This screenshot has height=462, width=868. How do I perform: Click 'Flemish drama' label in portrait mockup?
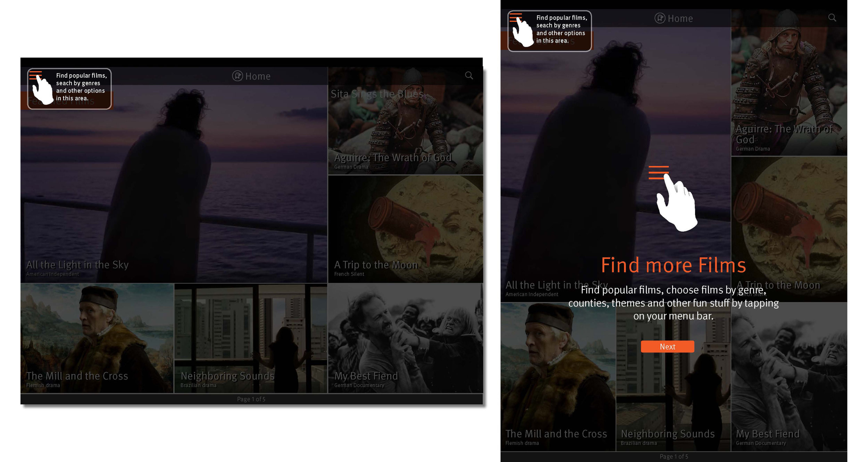(522, 443)
